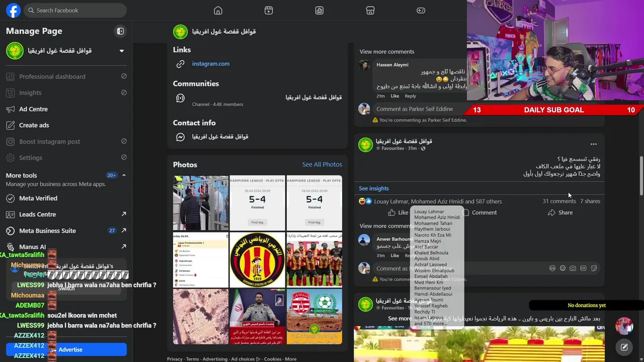The image size is (644, 362).
Task: Open the 20+ More tools badge
Action: (112, 175)
